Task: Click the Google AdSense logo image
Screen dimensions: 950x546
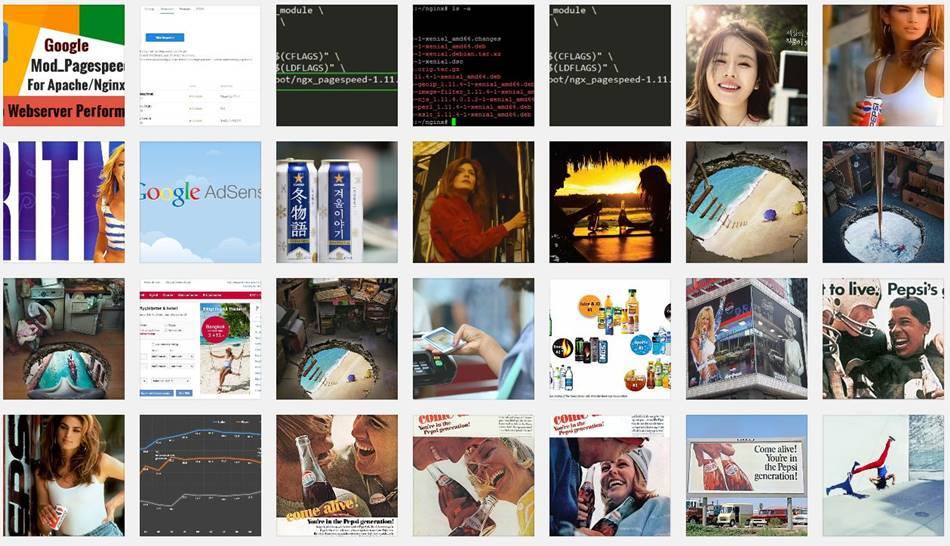Action: point(200,201)
